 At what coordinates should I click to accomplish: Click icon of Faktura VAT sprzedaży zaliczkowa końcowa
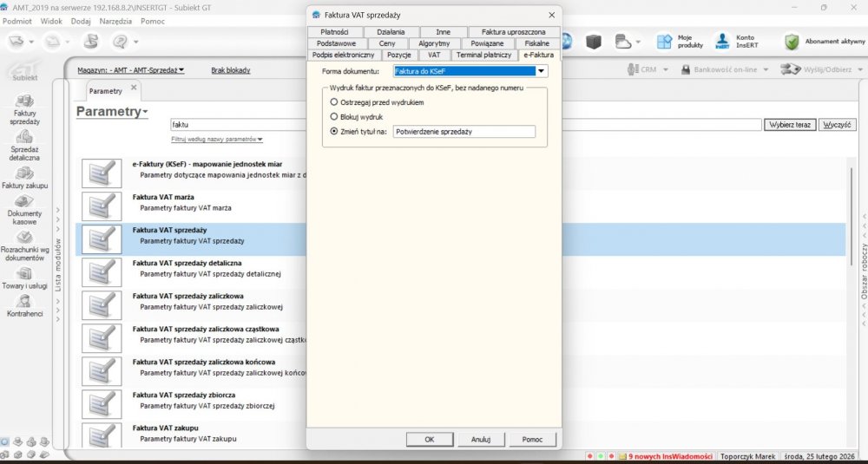point(102,371)
